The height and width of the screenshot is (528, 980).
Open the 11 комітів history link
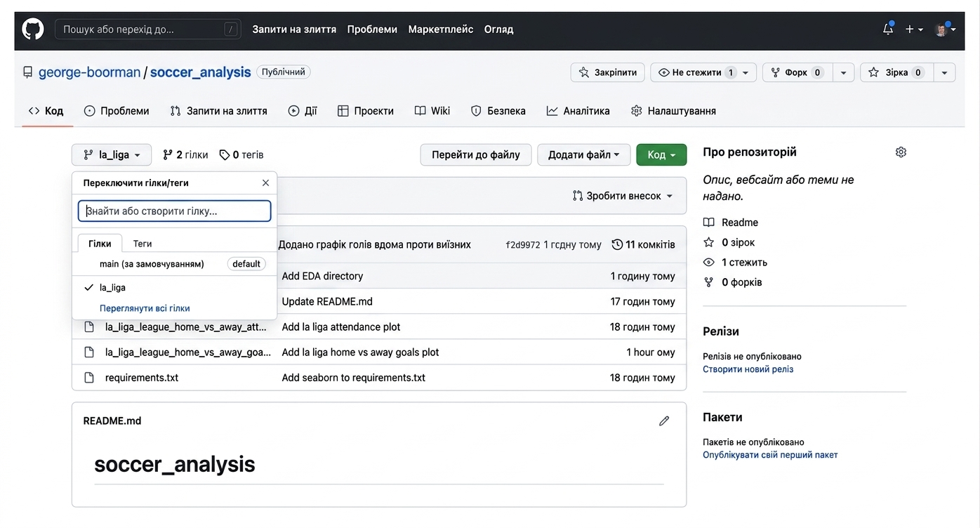click(x=643, y=245)
